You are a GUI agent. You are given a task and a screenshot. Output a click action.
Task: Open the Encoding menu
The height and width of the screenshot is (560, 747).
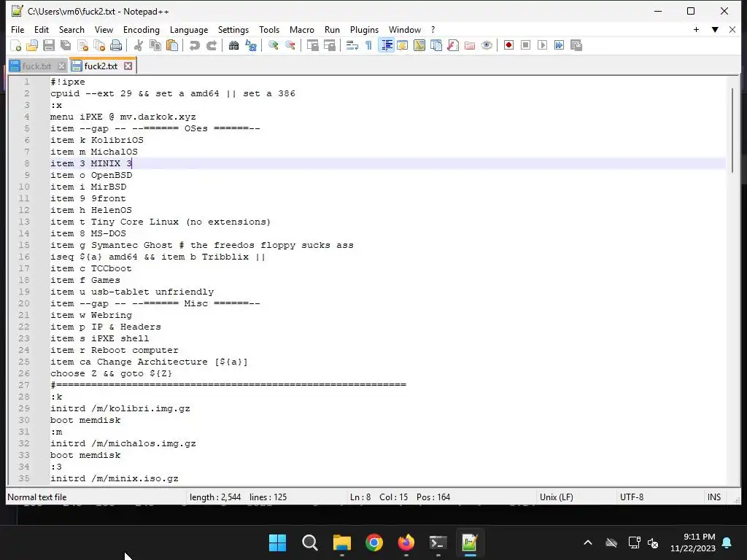[141, 29]
